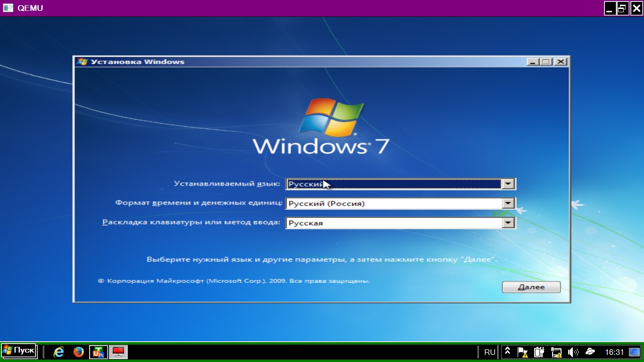The width and height of the screenshot is (644, 362).
Task: Click the Windows flag in setup title bar
Action: pos(82,62)
